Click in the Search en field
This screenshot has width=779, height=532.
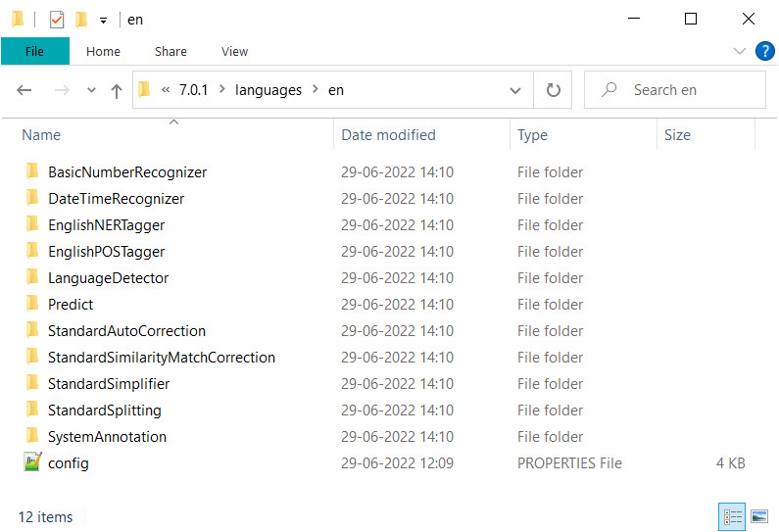(675, 90)
